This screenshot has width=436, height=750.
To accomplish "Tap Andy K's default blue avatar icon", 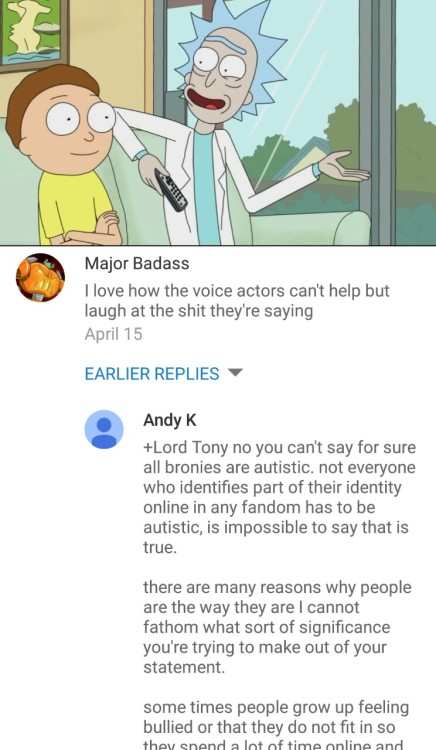I will [104, 429].
